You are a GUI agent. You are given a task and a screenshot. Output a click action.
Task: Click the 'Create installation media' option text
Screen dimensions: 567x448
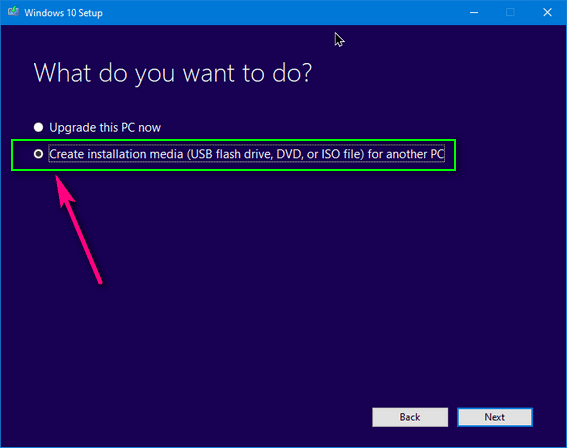tap(247, 154)
